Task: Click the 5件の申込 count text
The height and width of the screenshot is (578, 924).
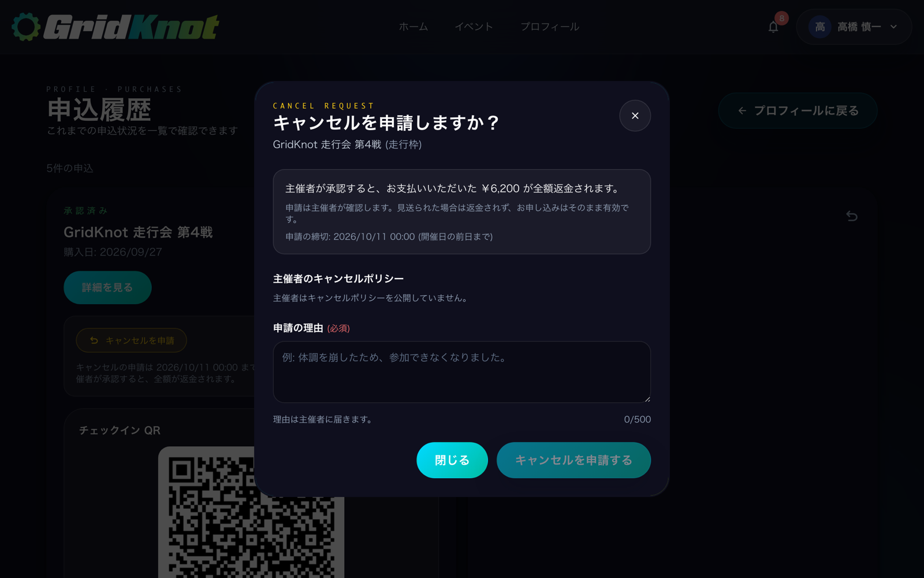Action: 70,168
